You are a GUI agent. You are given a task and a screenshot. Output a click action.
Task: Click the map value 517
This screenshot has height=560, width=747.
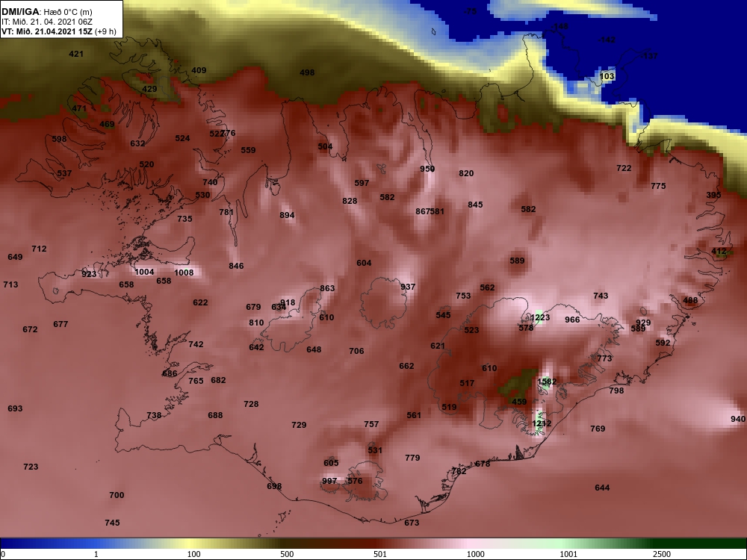[467, 383]
